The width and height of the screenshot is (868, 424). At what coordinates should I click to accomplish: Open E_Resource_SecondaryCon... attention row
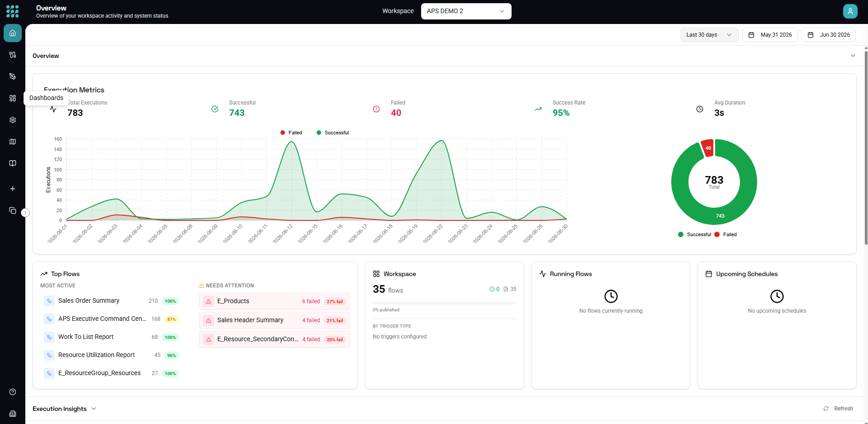(x=275, y=339)
